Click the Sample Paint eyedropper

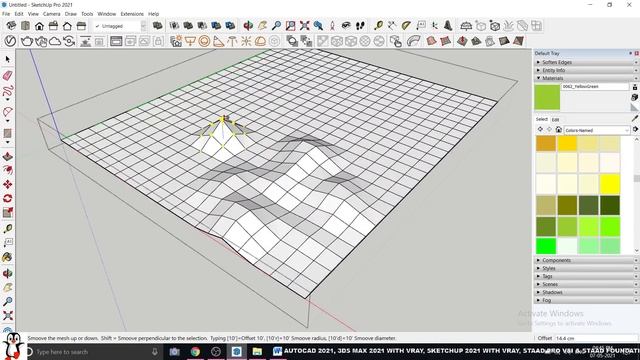pyautogui.click(x=635, y=118)
